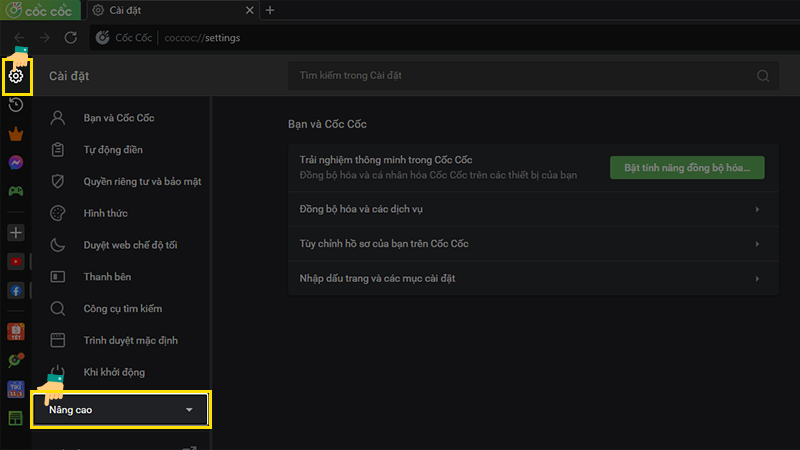Viewport: 800px width, 450px height.
Task: Reload the settings page
Action: click(71, 38)
